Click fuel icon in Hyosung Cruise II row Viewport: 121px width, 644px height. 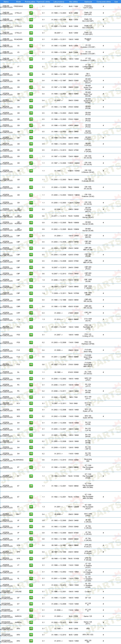(31, 592)
